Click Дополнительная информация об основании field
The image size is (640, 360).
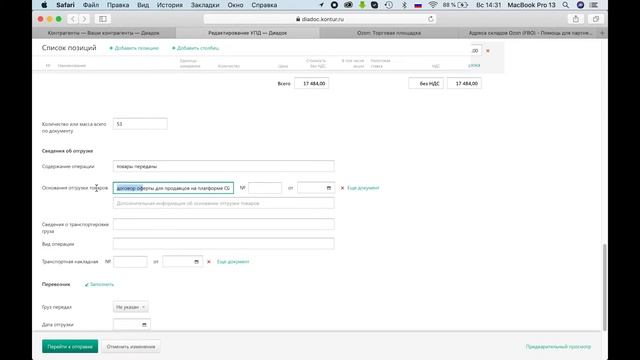pyautogui.click(x=224, y=203)
